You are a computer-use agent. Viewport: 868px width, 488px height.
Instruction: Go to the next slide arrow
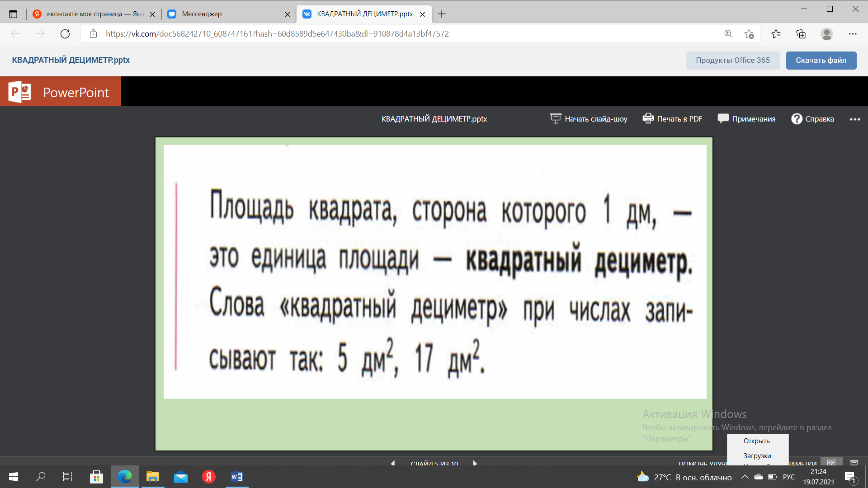coord(475,463)
